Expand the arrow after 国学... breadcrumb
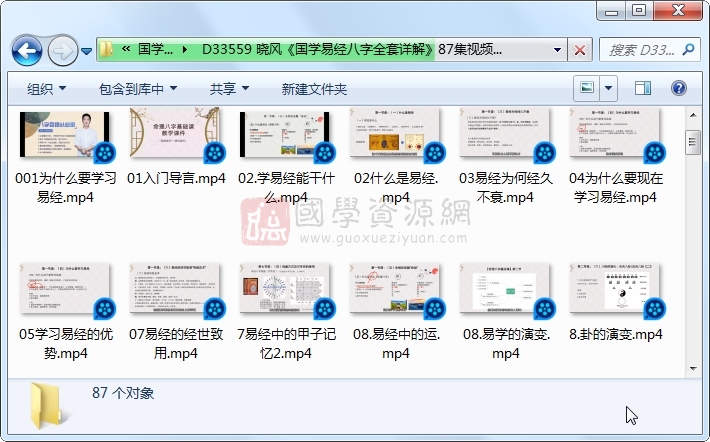The height and width of the screenshot is (442, 710). tap(185, 49)
